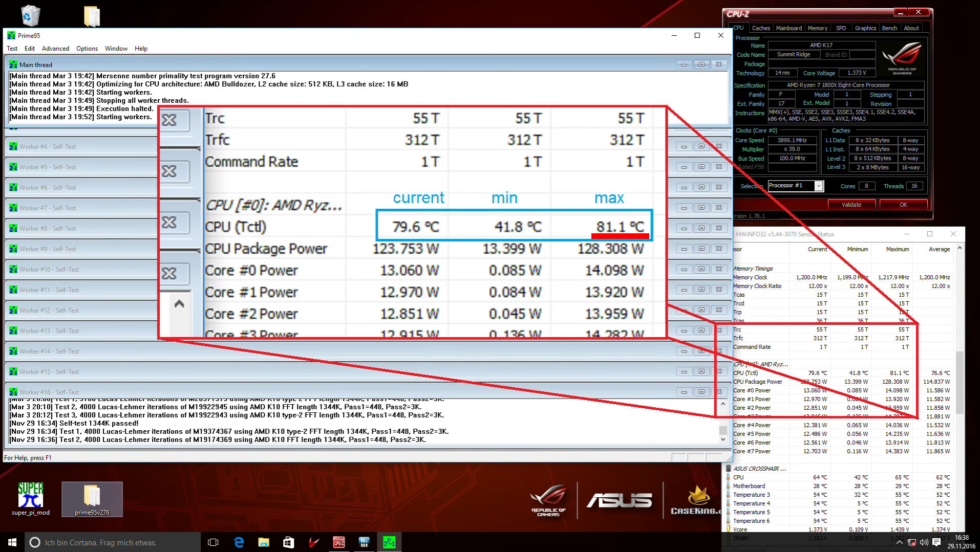Switch to the Bench tab in CPU-Z
The width and height of the screenshot is (980, 552).
click(x=889, y=28)
